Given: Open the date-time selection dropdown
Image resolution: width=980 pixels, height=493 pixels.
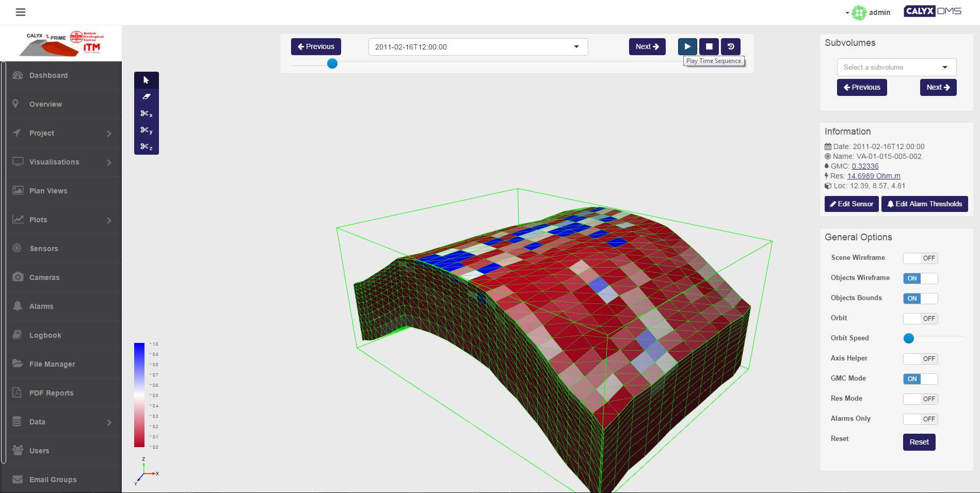Looking at the screenshot, I should coord(478,47).
